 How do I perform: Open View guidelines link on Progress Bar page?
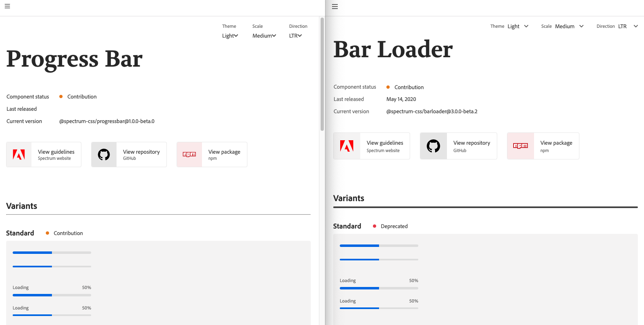pyautogui.click(x=44, y=155)
